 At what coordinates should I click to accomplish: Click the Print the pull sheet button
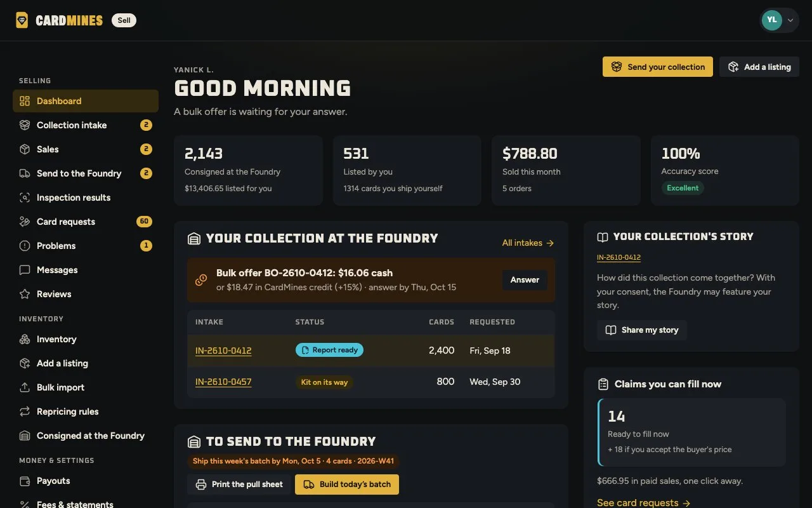[x=239, y=485]
